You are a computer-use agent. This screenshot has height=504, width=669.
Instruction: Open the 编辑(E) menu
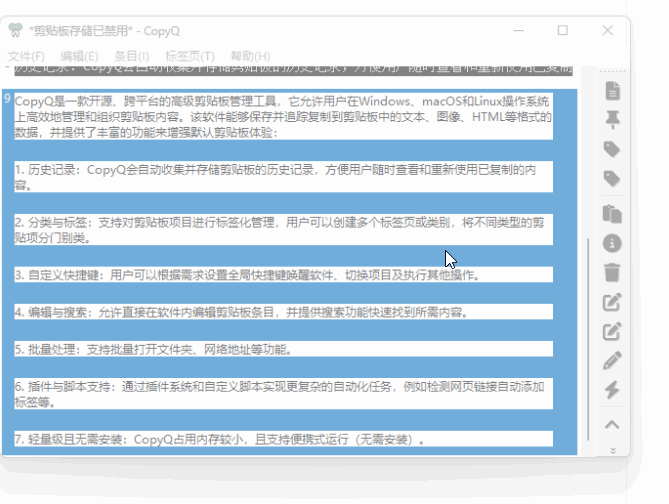tap(79, 56)
